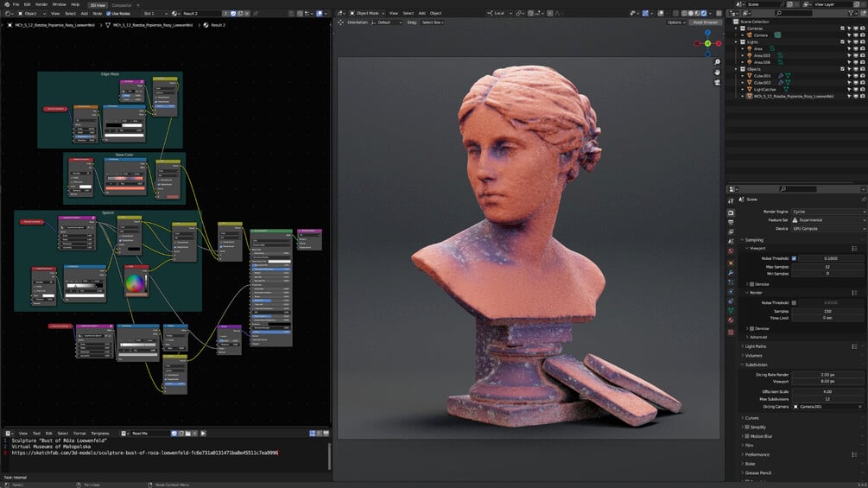Open the Tool properties tab icon
Viewport: 868px width, 488px height.
pos(731,200)
